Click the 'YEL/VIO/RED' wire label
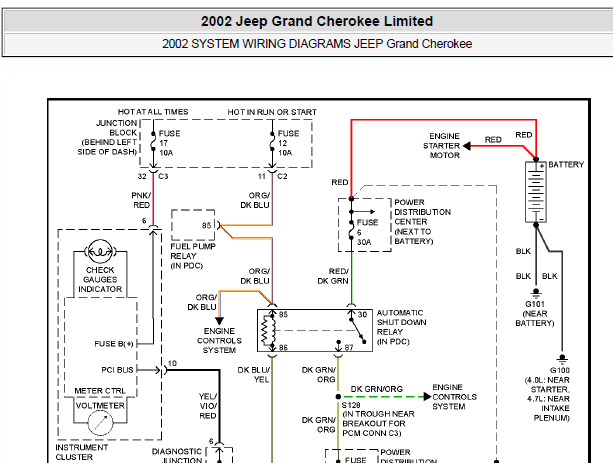This screenshot has width=613, height=463. [208, 406]
